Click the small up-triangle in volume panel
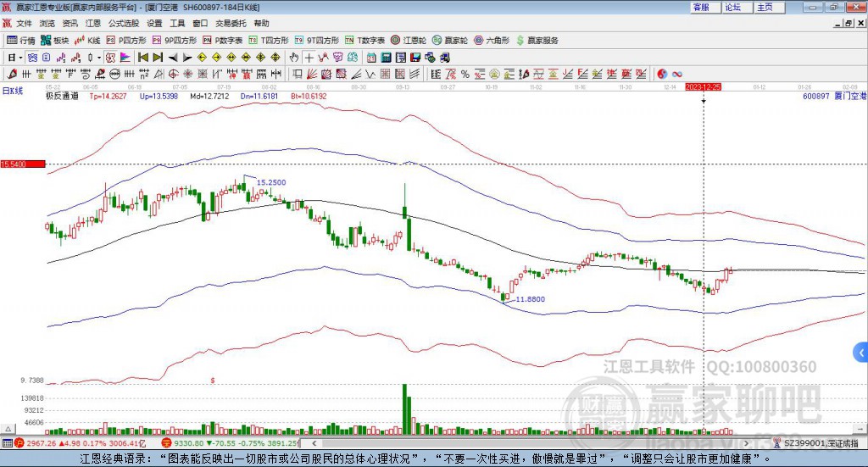This screenshot has height=467, width=868. pos(8,429)
